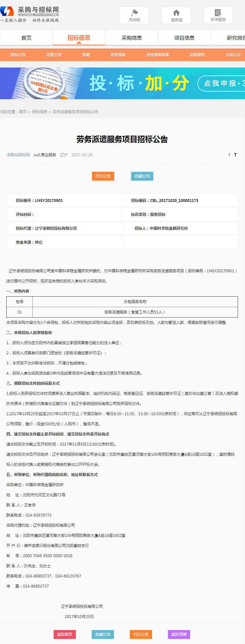245x644 pixels.
Task: Select the small T font size
Action: (229, 155)
